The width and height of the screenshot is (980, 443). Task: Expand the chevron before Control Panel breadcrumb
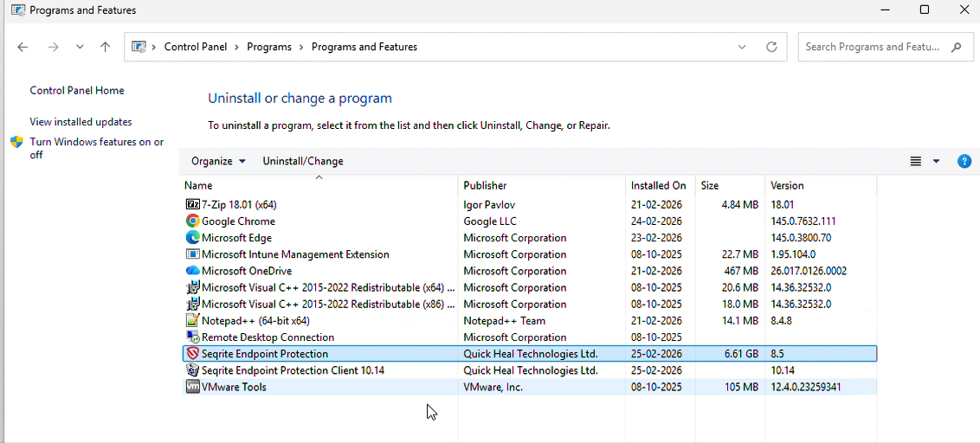154,47
